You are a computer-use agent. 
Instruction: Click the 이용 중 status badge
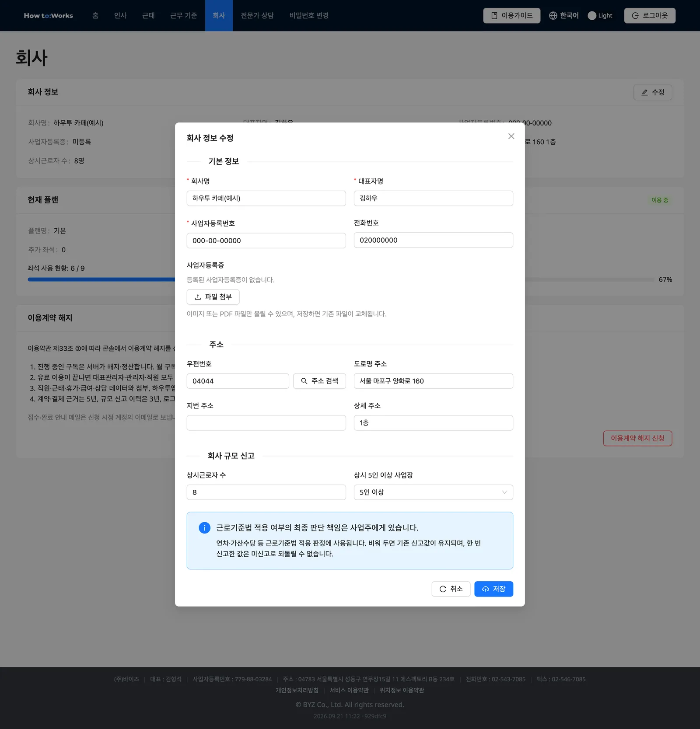[660, 200]
